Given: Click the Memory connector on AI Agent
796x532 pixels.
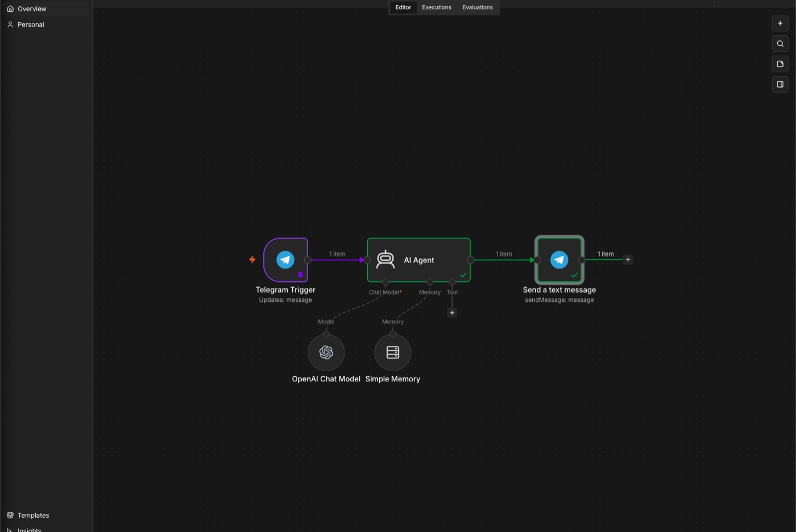Looking at the screenshot, I should 430,282.
